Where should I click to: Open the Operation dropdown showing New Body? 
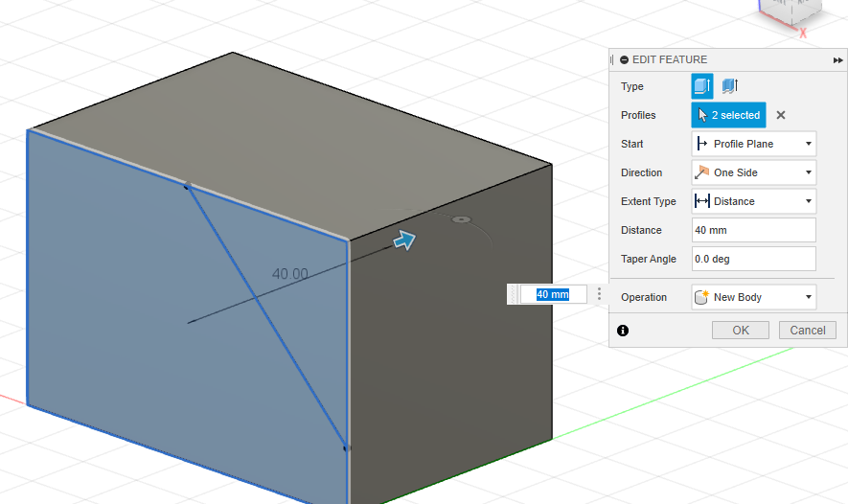[753, 297]
